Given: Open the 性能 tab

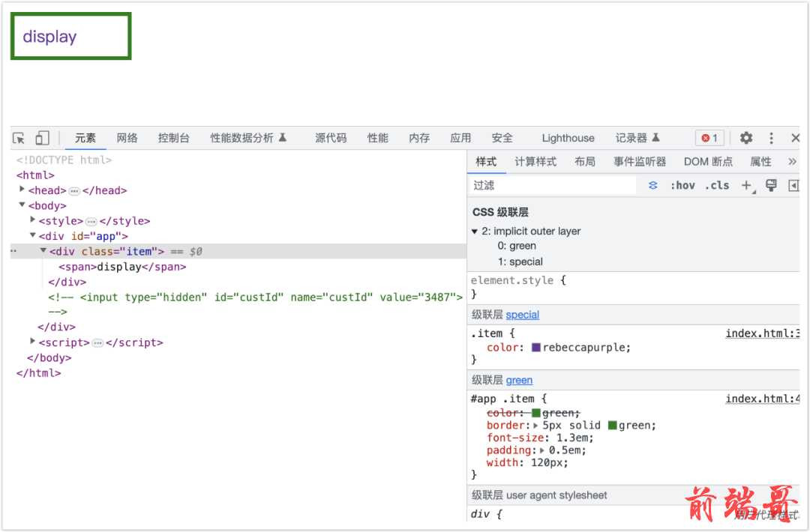Looking at the screenshot, I should coord(377,138).
